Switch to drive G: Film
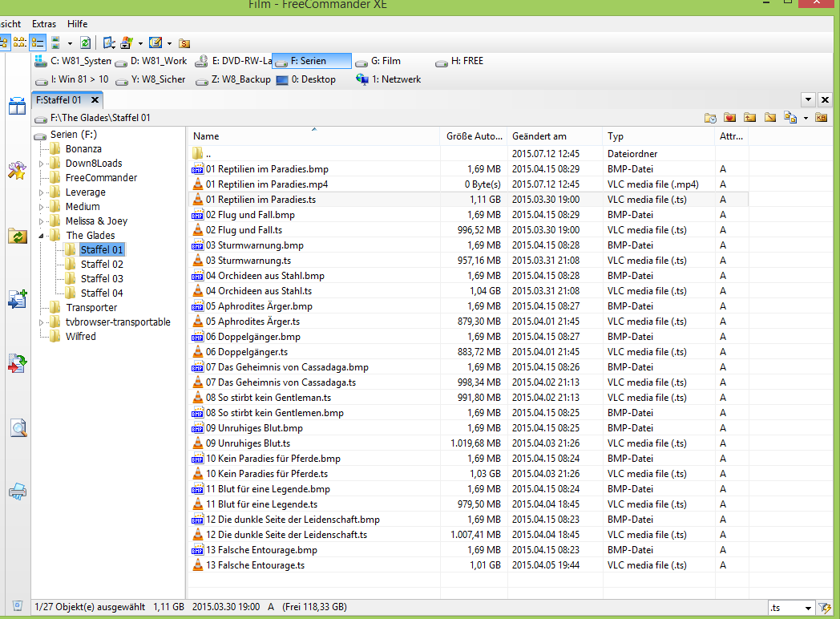The image size is (840, 619). pyautogui.click(x=378, y=61)
